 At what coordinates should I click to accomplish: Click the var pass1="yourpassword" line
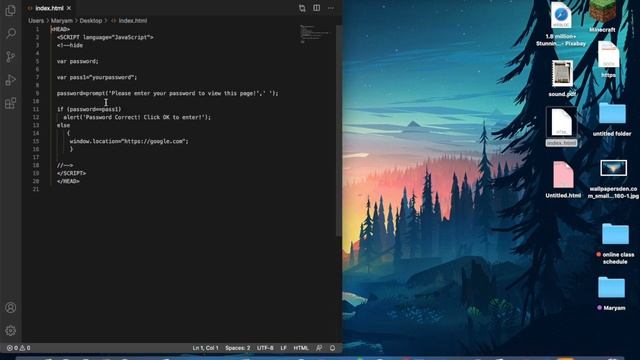coord(97,77)
